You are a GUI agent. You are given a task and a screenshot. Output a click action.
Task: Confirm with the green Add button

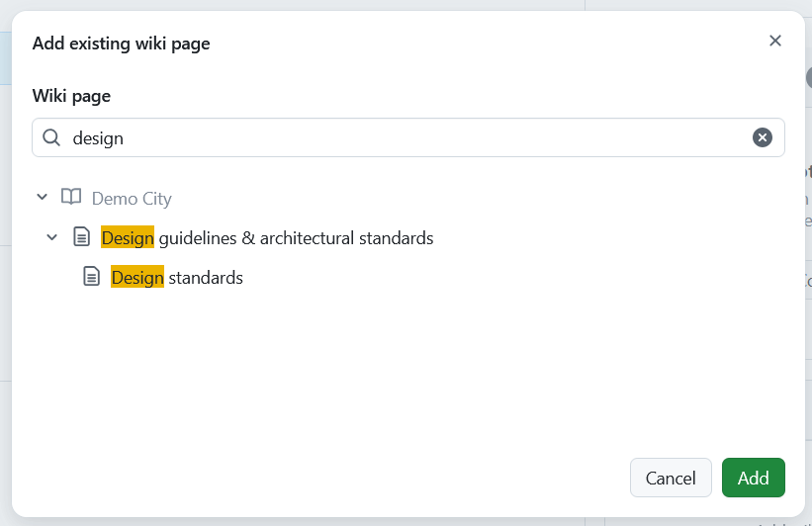tap(753, 478)
